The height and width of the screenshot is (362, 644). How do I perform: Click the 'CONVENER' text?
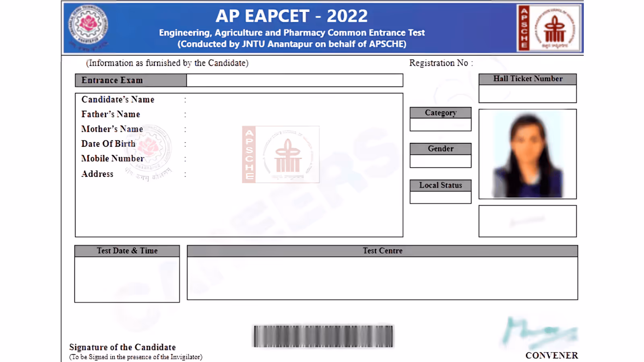(x=551, y=356)
